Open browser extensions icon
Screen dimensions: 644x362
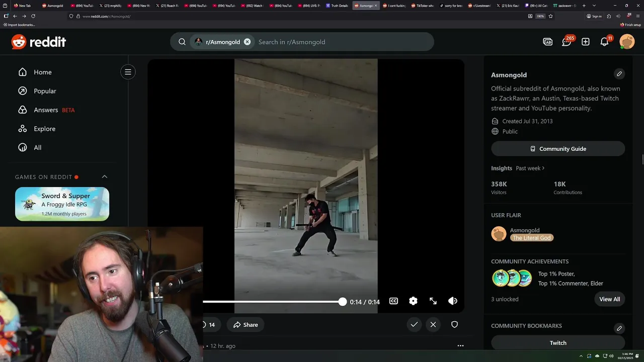[x=609, y=16]
